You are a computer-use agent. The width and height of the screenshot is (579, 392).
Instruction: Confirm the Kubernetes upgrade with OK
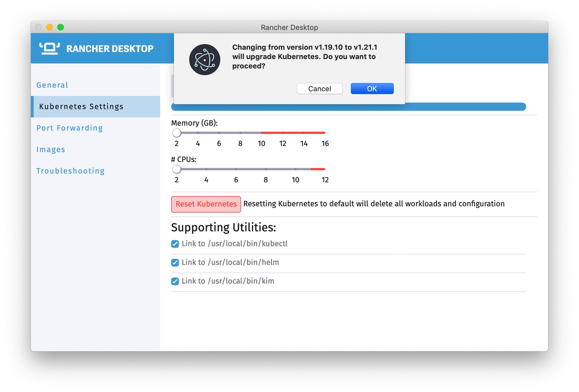pyautogui.click(x=371, y=88)
